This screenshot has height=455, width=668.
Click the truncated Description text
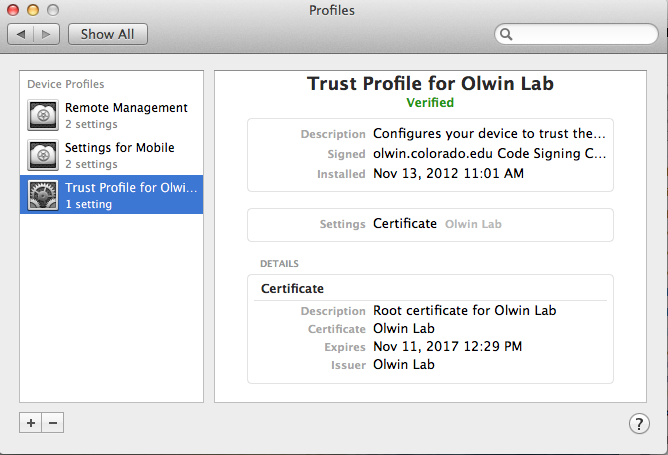point(489,134)
